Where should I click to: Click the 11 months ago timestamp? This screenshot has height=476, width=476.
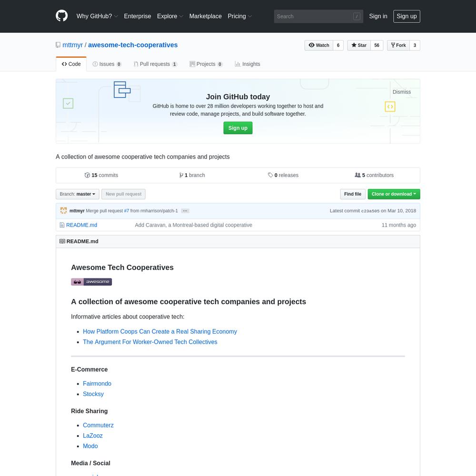399,225
